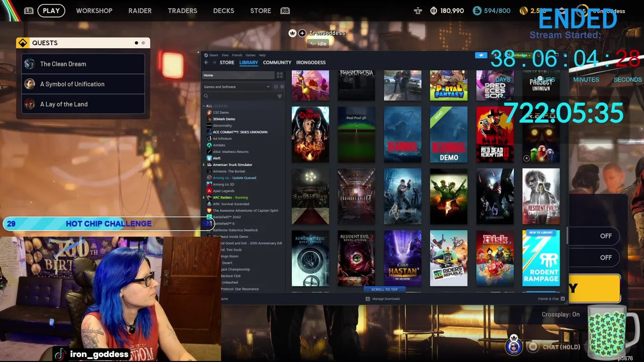Click the Friends & Chat icon
The image size is (644, 362).
coord(562,299)
